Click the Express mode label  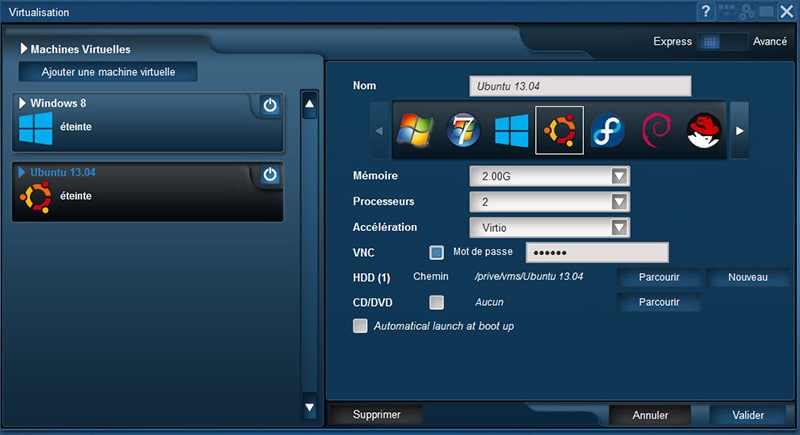(672, 41)
